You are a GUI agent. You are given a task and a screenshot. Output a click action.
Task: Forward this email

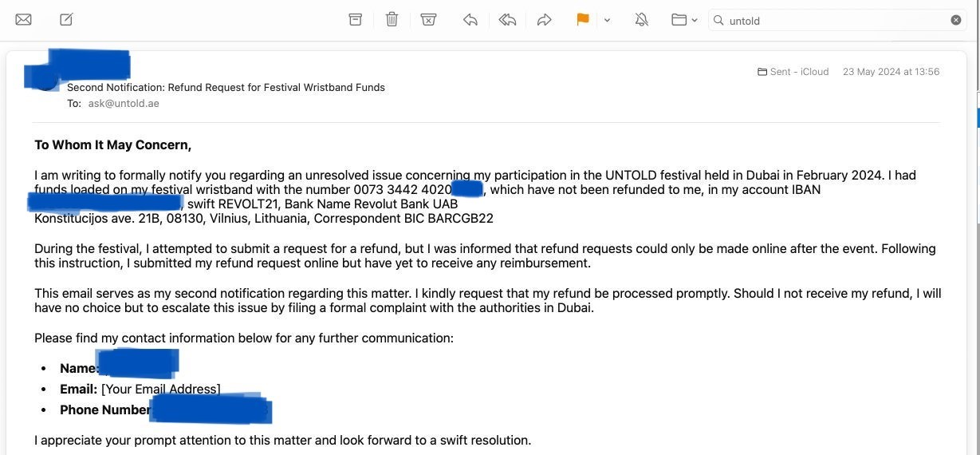(x=544, y=20)
